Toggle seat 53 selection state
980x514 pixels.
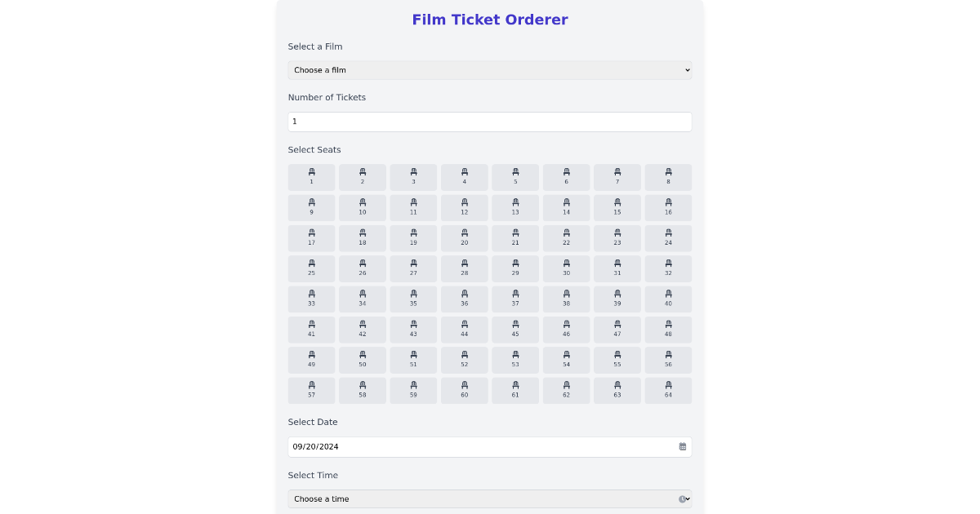pyautogui.click(x=515, y=360)
